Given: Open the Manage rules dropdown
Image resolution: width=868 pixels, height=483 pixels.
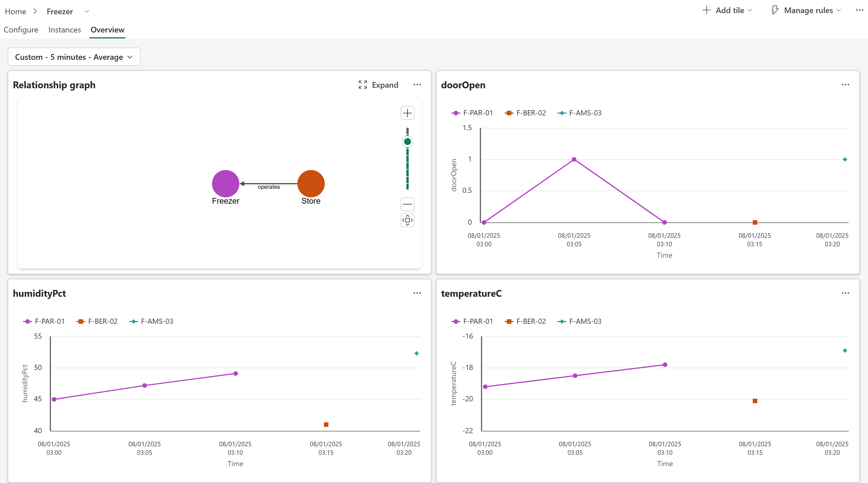Looking at the screenshot, I should tap(806, 10).
